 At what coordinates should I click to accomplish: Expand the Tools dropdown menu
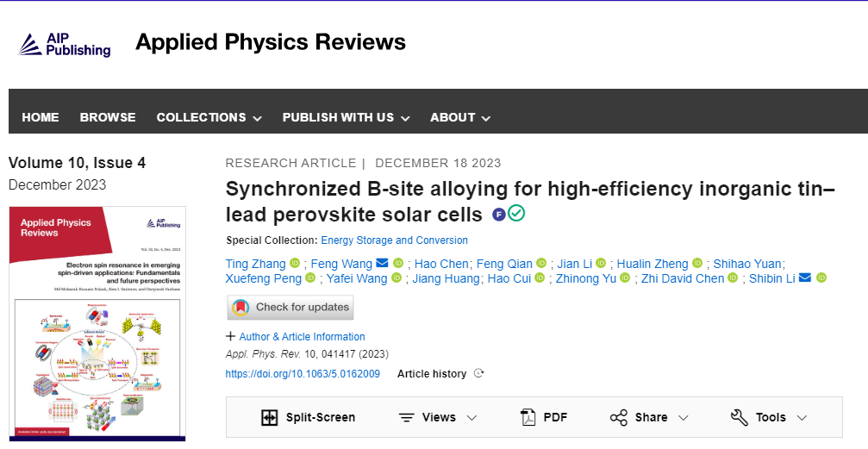(769, 417)
